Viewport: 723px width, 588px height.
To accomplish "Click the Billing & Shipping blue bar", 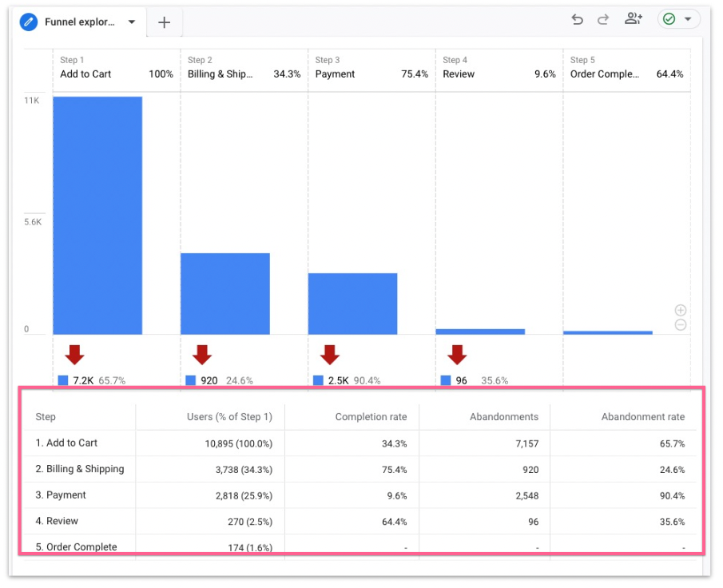I will coord(224,293).
